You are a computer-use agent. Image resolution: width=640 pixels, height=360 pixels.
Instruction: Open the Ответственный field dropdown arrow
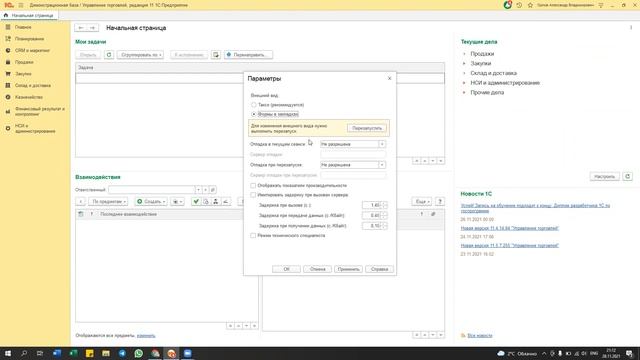pyautogui.click(x=198, y=190)
